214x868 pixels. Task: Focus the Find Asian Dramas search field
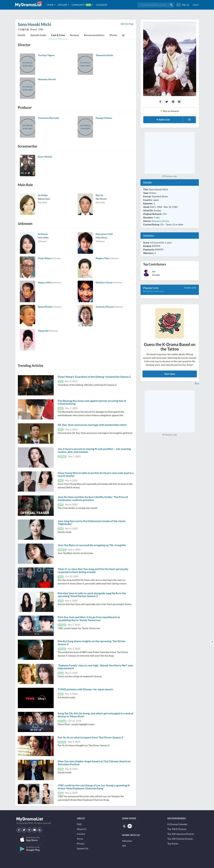coord(153,5)
